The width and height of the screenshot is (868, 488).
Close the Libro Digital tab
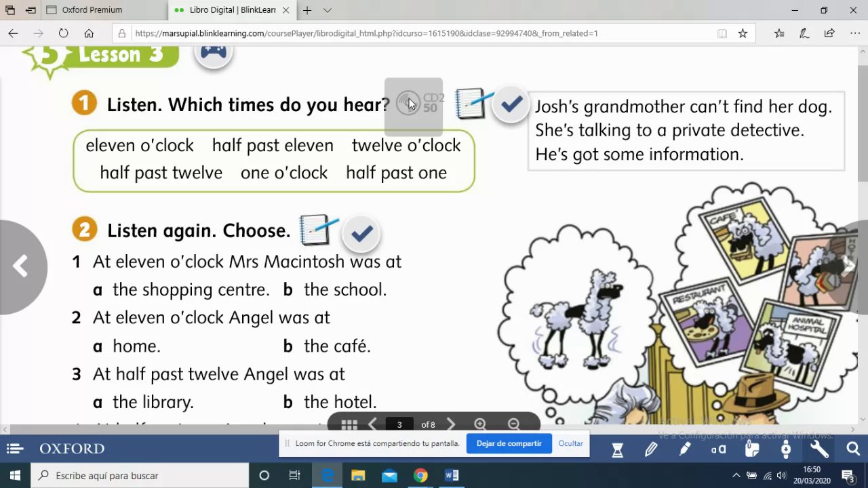(x=287, y=10)
